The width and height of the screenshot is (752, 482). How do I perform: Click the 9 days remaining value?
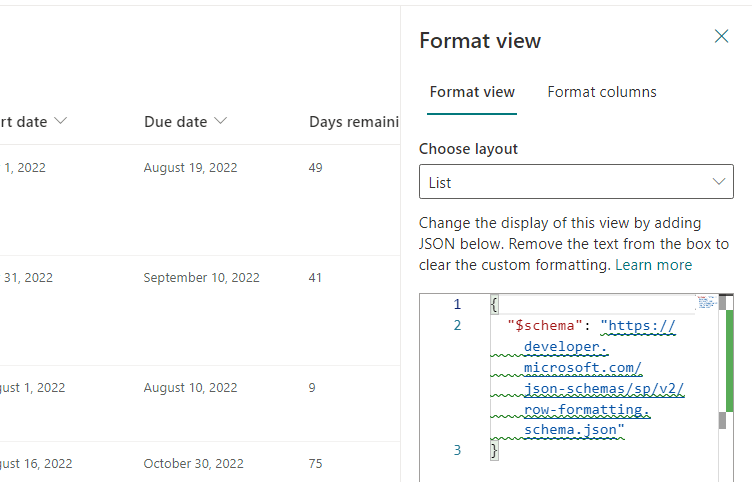pyautogui.click(x=312, y=387)
